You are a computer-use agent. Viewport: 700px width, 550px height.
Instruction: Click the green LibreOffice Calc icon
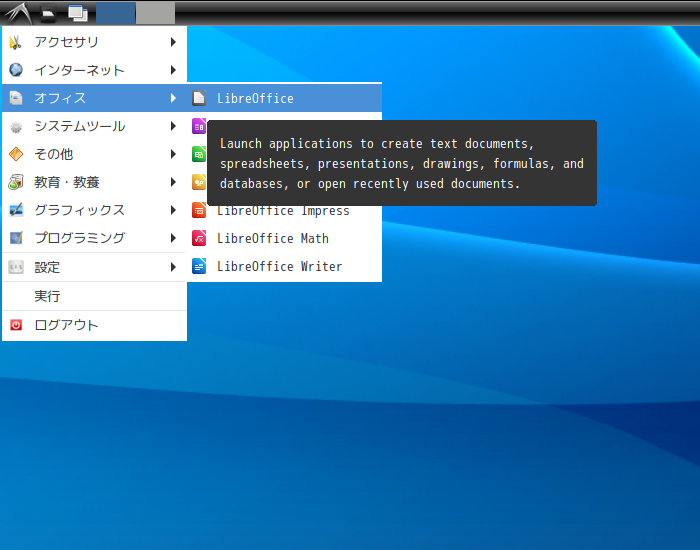pyautogui.click(x=199, y=154)
